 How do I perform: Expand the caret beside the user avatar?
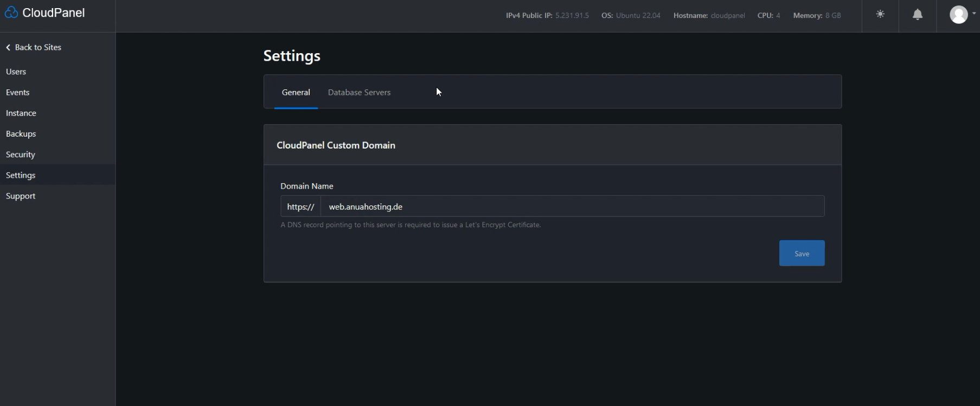coord(974,14)
